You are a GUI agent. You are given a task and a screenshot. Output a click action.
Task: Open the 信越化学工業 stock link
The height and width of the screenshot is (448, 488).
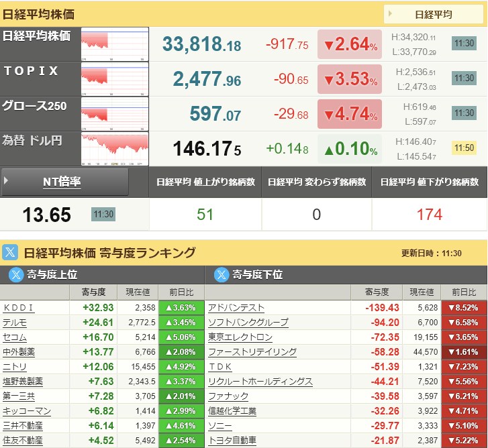(x=232, y=411)
